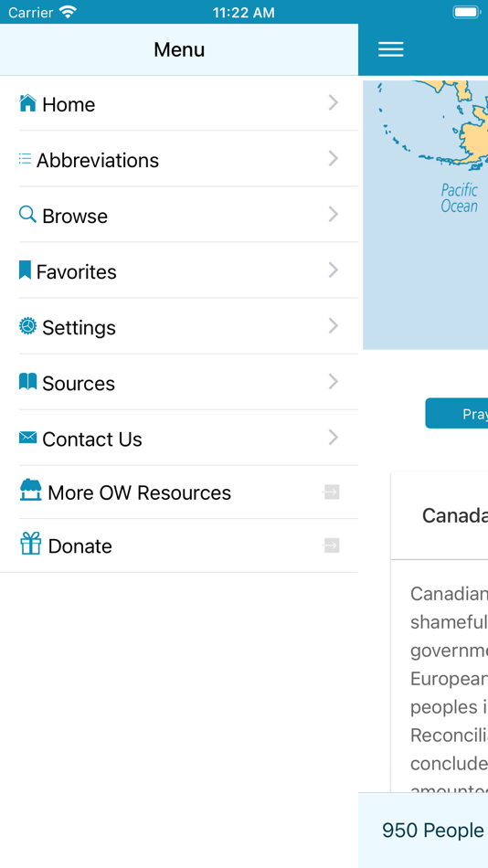Tap the envelope Contact Us icon
Viewport: 488px width, 868px height.
click(x=27, y=438)
